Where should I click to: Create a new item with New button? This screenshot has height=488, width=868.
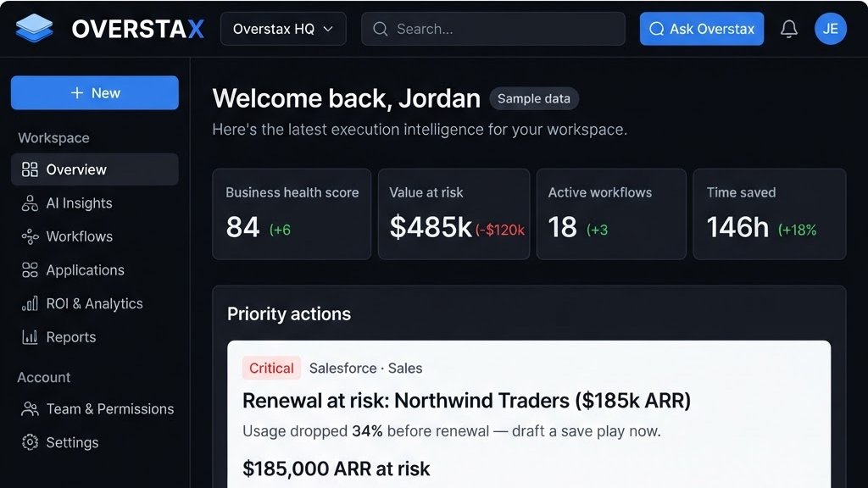[x=95, y=92]
